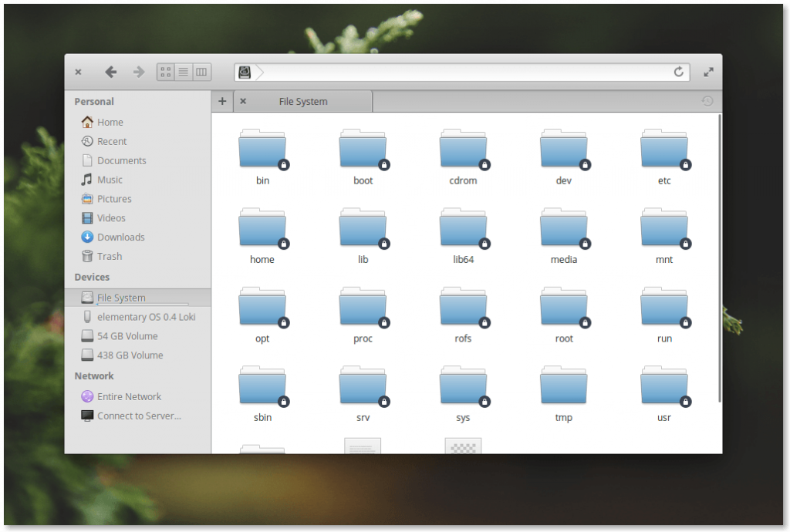Select the sbin folder

(x=262, y=394)
